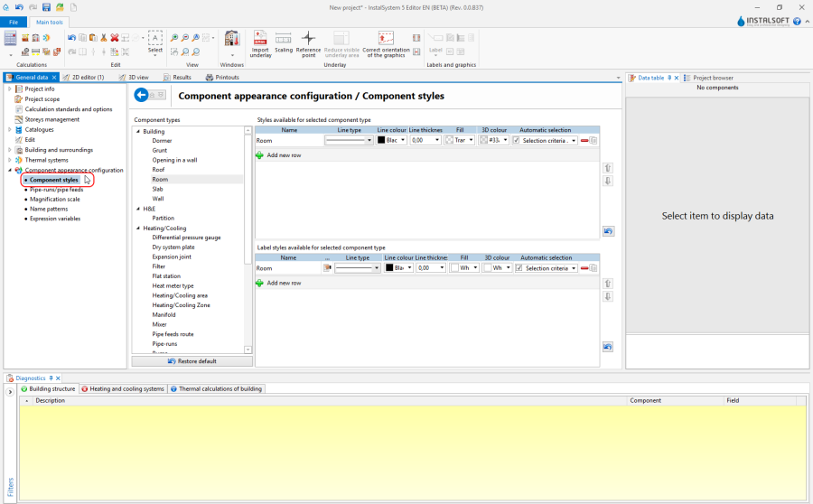
Task: Open the Fill dropdown in the Styles Room row
Action: (471, 141)
